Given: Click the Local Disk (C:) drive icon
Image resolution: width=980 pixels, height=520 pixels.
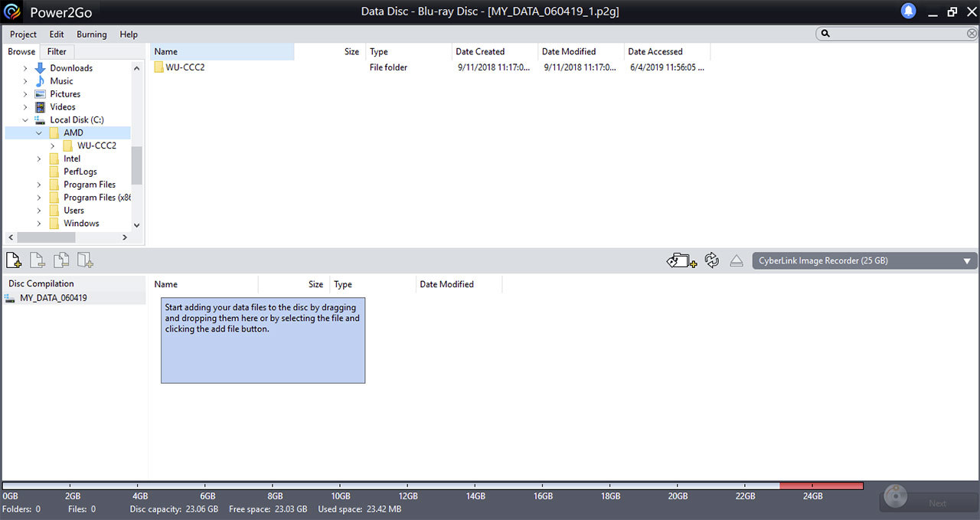Looking at the screenshot, I should pos(41,120).
